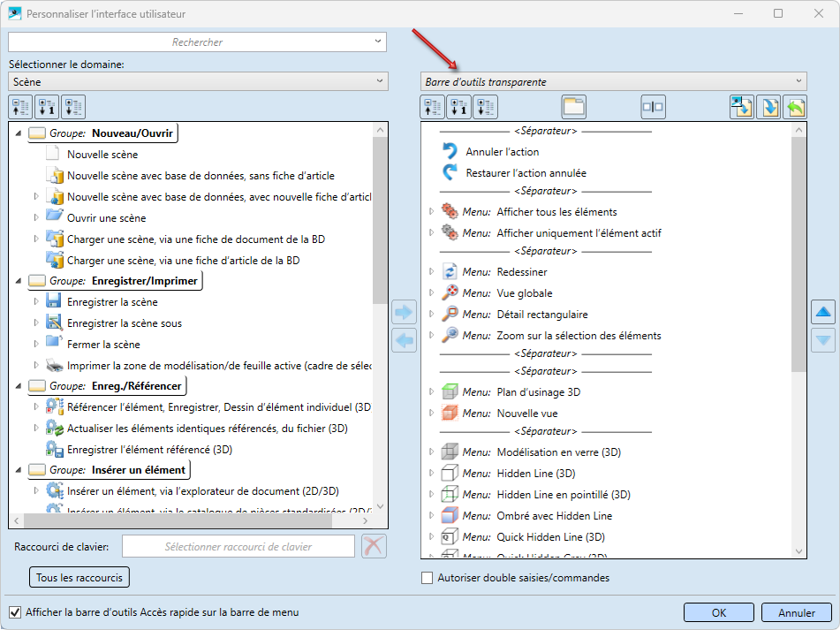This screenshot has width=840, height=630.
Task: Click the left tree horizontal scrollbar thumb
Action: [178, 520]
